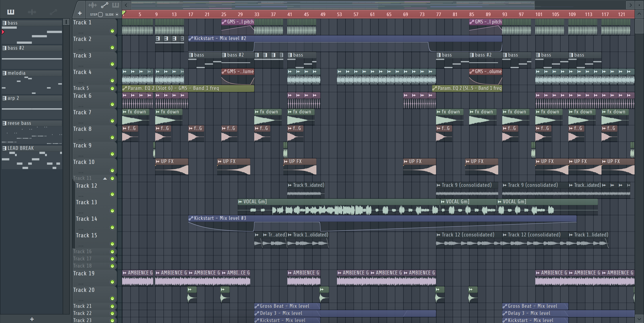644x323 pixels.
Task: Click the add track plus button
Action: pyautogui.click(x=80, y=13)
